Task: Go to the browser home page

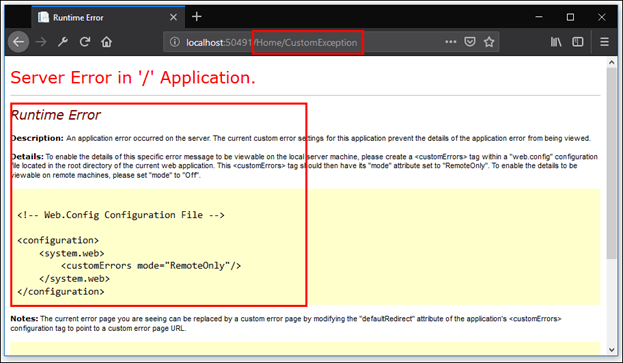Action: pos(106,42)
